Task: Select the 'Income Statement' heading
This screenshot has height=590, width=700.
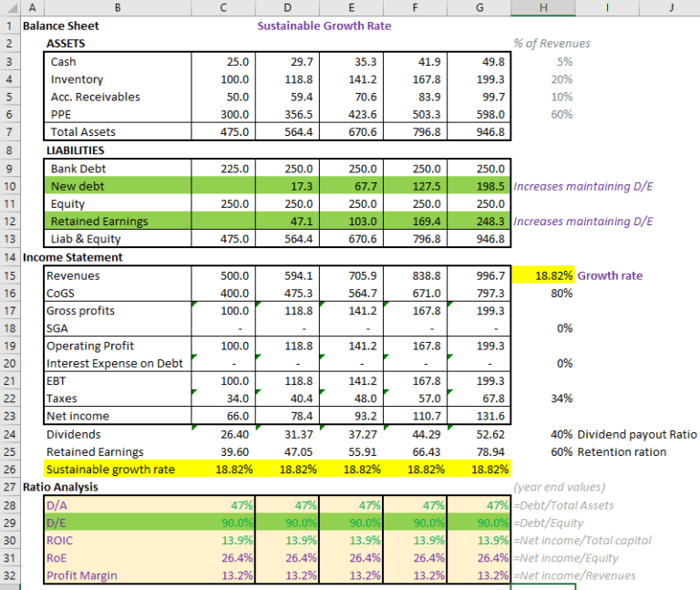Action: pos(73,257)
